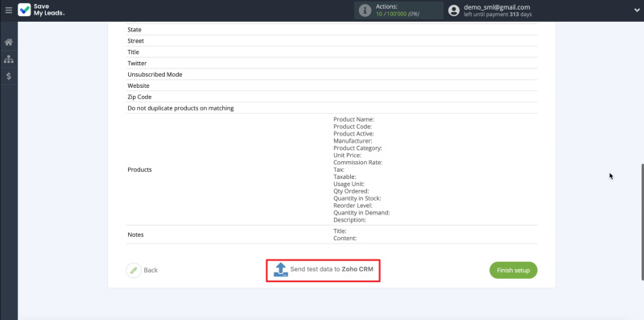Open the connections sitemap sidebar icon
Screen dimensions: 644x320
point(9,59)
